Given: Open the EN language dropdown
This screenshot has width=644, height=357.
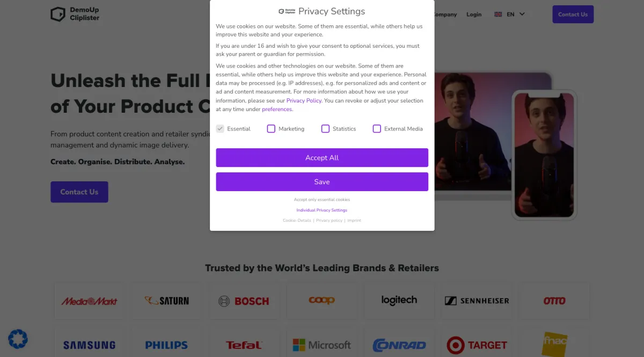Looking at the screenshot, I should pyautogui.click(x=510, y=14).
